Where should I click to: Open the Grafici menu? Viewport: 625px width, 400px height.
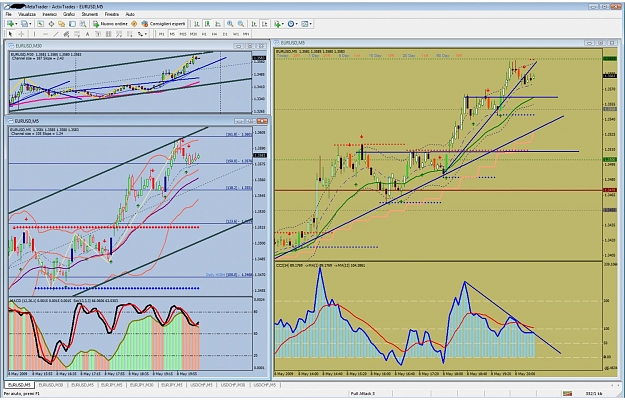point(69,14)
